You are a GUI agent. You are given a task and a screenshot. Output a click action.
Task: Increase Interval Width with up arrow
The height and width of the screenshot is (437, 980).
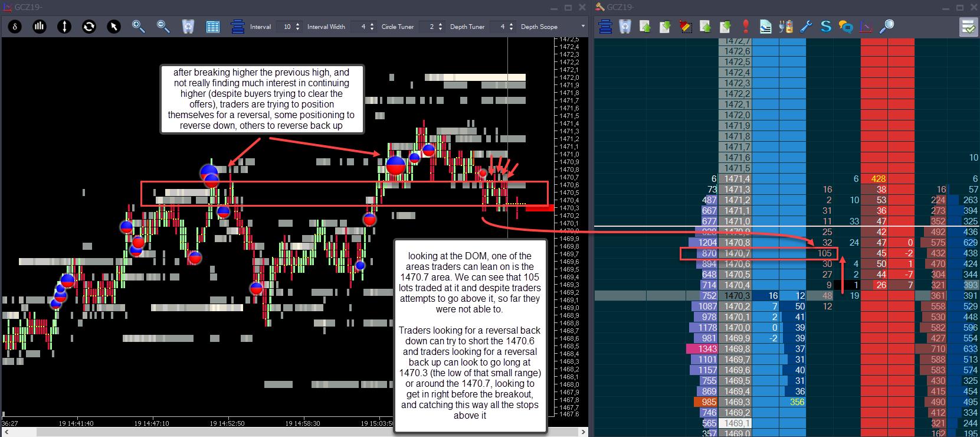click(372, 24)
